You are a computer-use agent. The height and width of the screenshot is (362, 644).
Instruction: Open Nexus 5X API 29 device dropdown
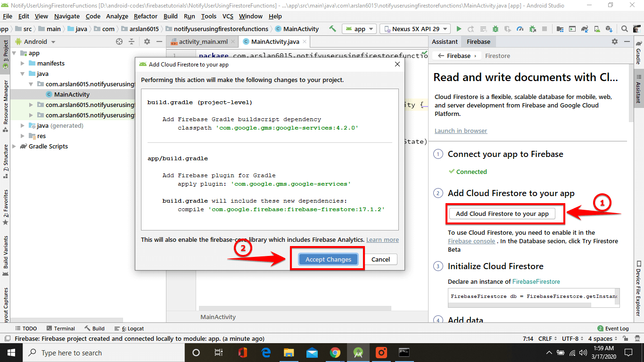(415, 29)
